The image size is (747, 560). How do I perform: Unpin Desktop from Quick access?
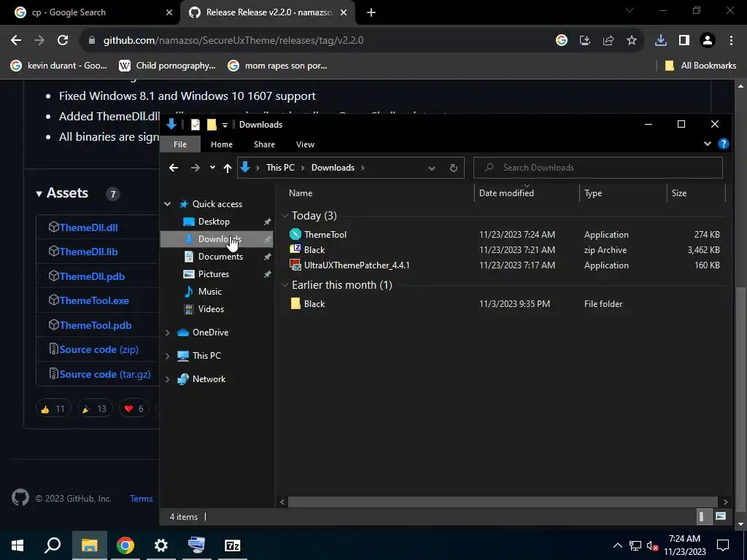[x=267, y=222]
